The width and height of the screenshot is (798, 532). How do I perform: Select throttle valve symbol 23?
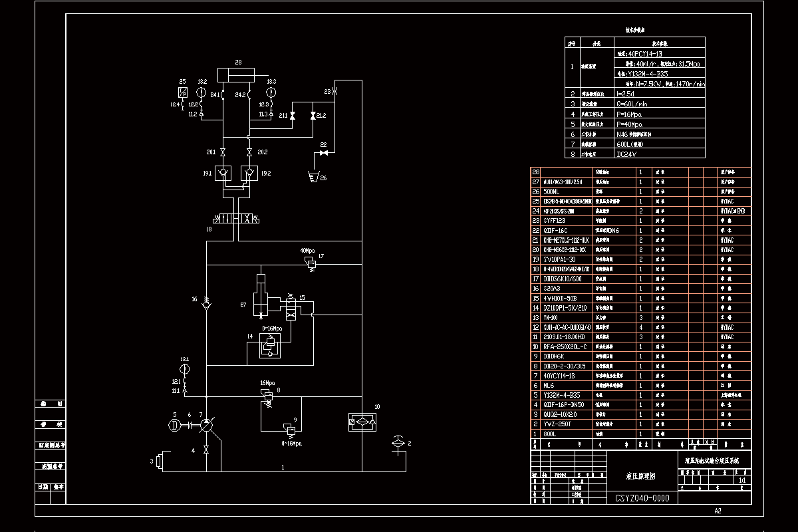(x=334, y=91)
